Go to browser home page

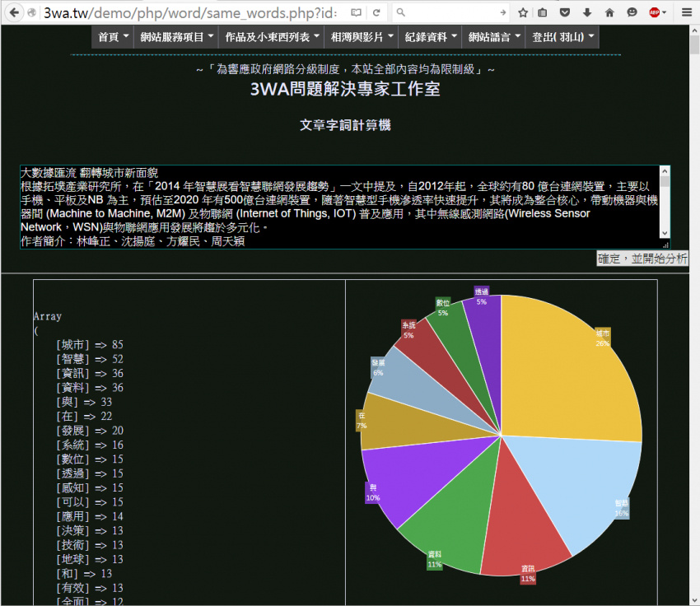pos(610,12)
